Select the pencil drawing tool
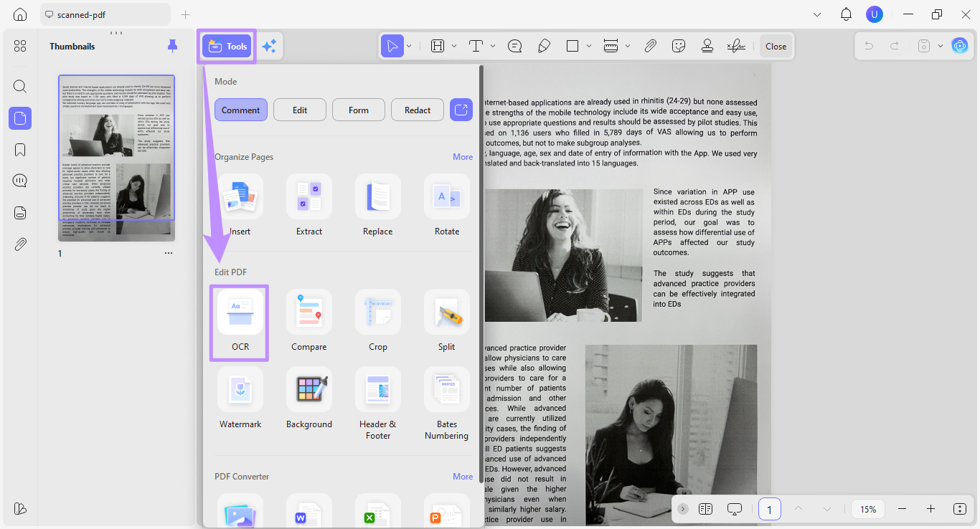Screen dimensions: 980x529 544,46
